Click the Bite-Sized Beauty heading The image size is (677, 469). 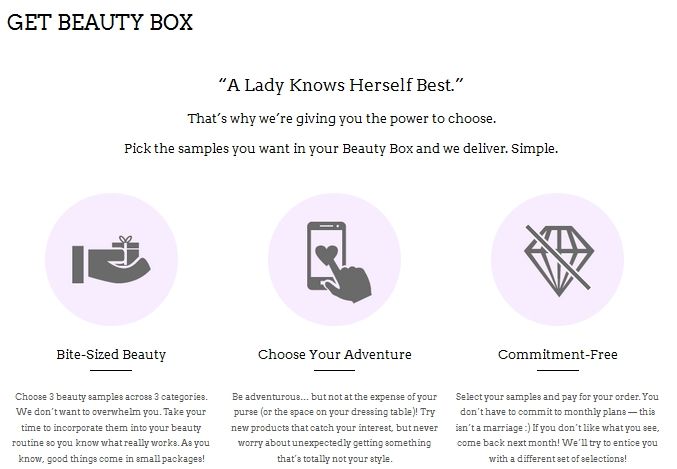click(x=111, y=355)
